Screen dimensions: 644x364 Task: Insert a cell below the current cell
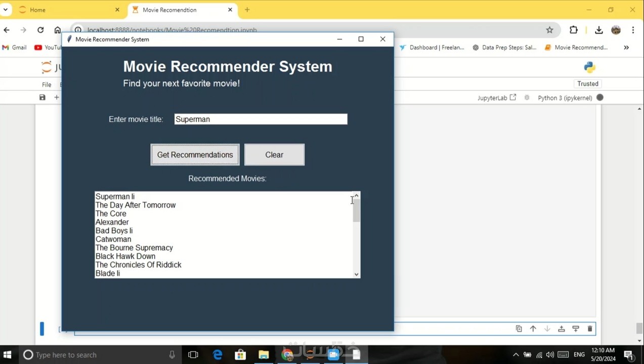(x=576, y=329)
